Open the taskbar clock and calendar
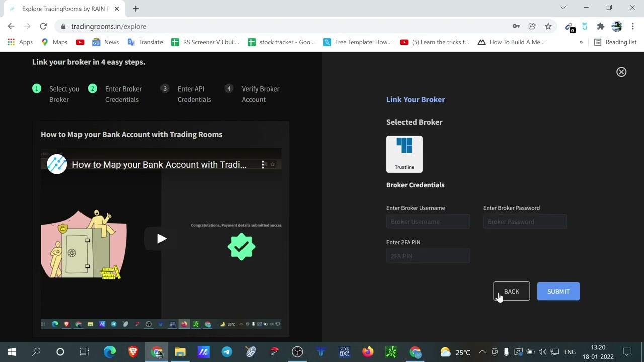644x362 pixels. (x=598, y=352)
